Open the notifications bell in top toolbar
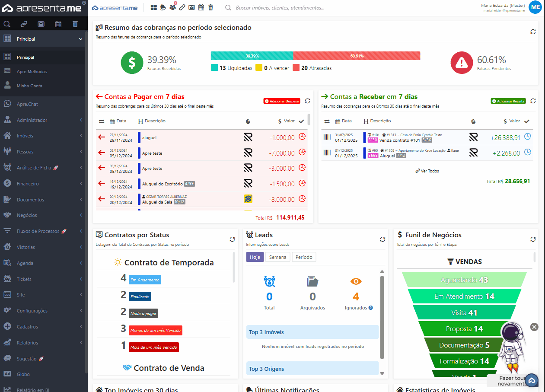This screenshot has height=392, width=545. 163,7
